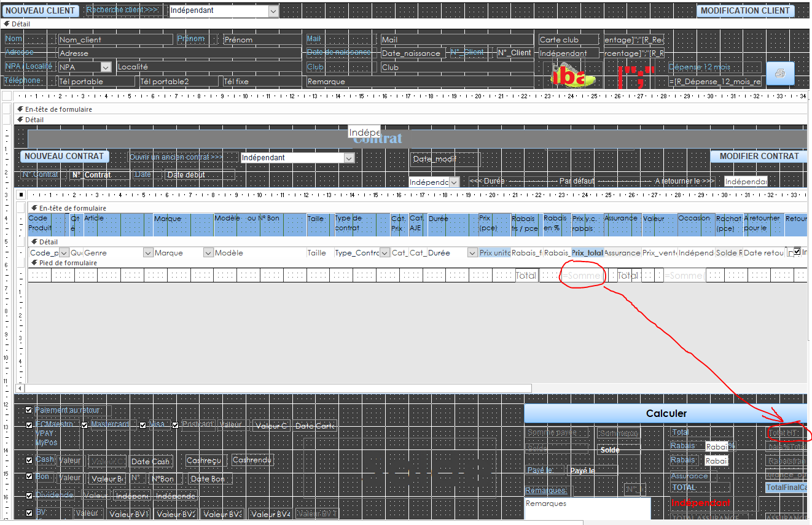Toggle the Cash payment checkbox

29,460
